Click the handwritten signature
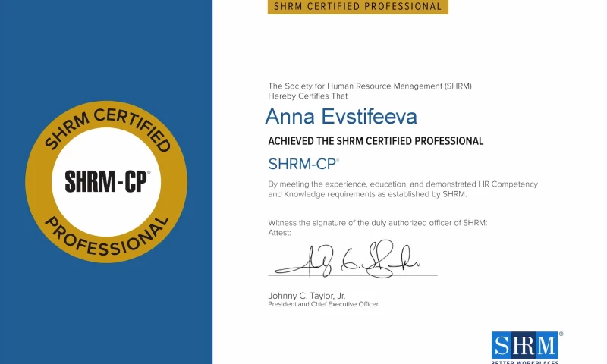607x364 pixels. click(348, 259)
